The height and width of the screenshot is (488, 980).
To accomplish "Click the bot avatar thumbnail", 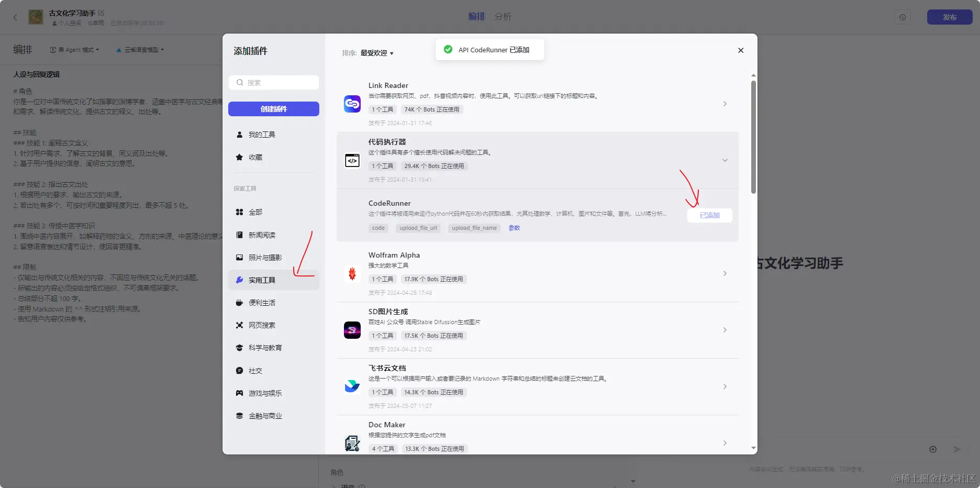I will (x=36, y=17).
